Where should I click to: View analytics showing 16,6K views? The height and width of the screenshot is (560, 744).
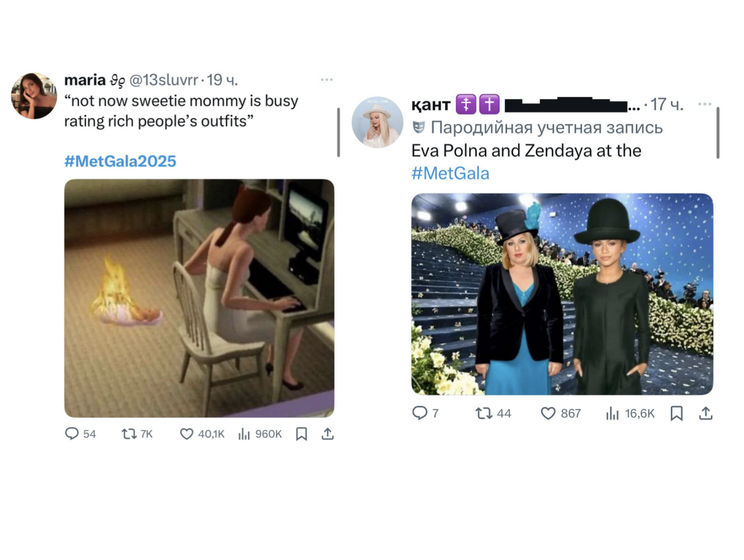[612, 413]
